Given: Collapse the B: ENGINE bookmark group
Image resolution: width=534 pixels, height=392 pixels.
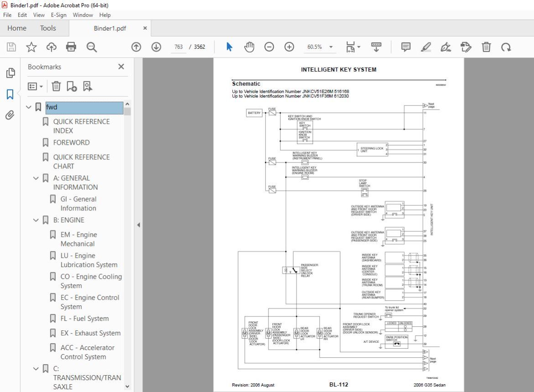Looking at the screenshot, I should (x=36, y=220).
